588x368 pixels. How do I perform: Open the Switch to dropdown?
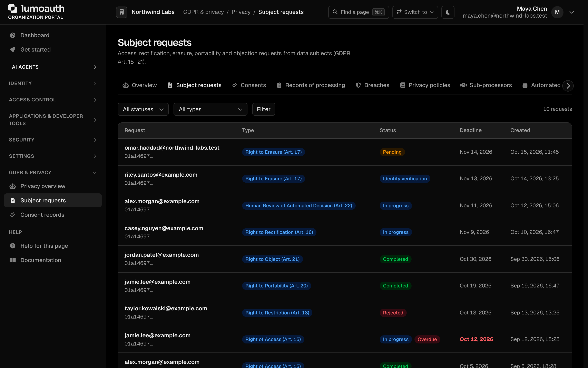pyautogui.click(x=415, y=12)
